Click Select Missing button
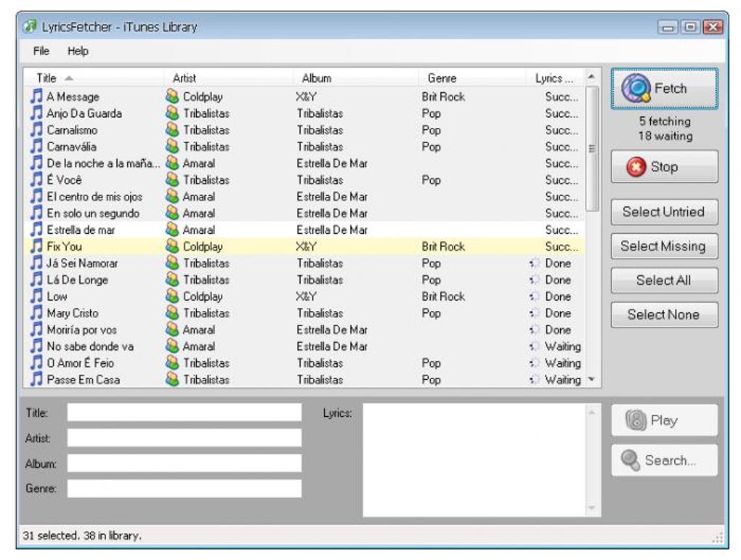This screenshot has width=741, height=560. coord(665,246)
